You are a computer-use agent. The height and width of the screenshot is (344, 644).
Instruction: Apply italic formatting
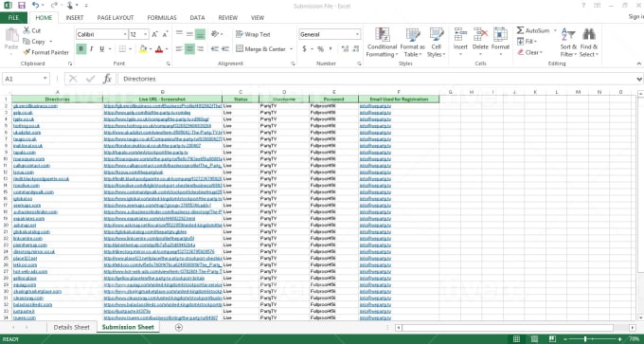pyautogui.click(x=91, y=49)
